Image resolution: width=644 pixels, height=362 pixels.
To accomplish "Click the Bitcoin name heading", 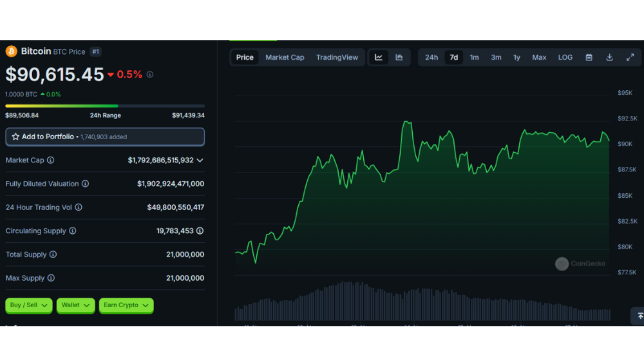I will pyautogui.click(x=36, y=52).
